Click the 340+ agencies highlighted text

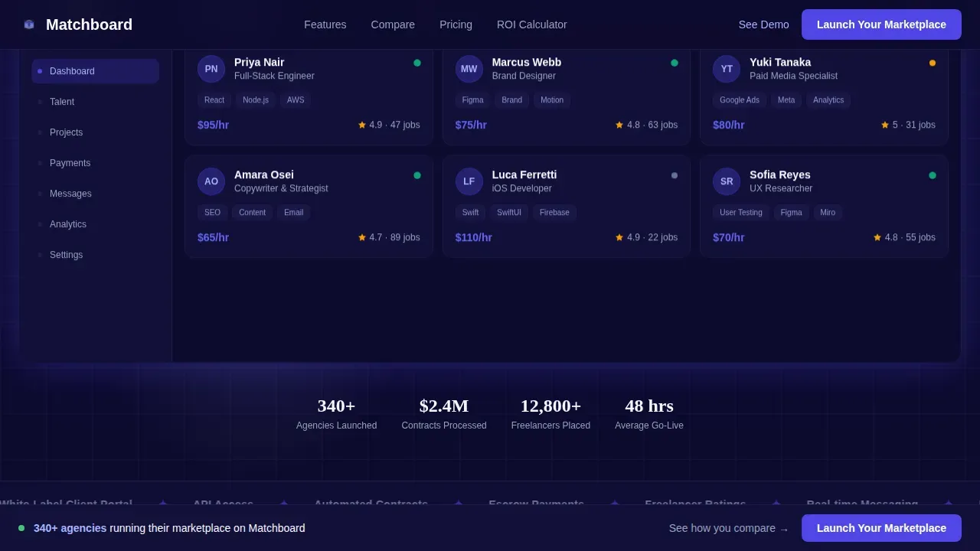click(x=70, y=528)
